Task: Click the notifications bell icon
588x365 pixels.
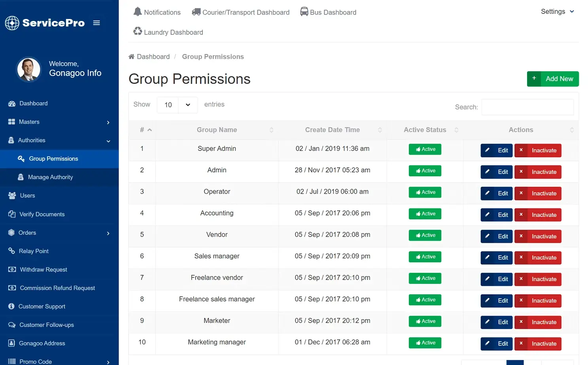Action: pos(137,11)
